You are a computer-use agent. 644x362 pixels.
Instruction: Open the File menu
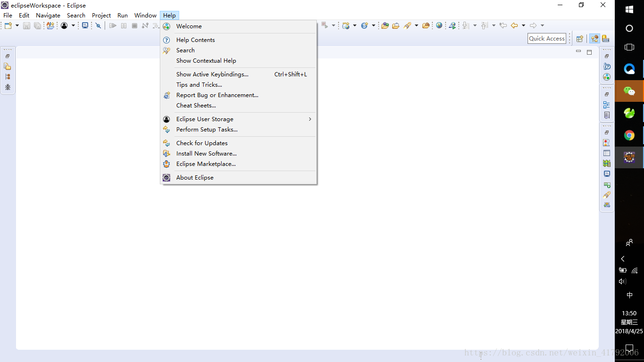click(8, 16)
